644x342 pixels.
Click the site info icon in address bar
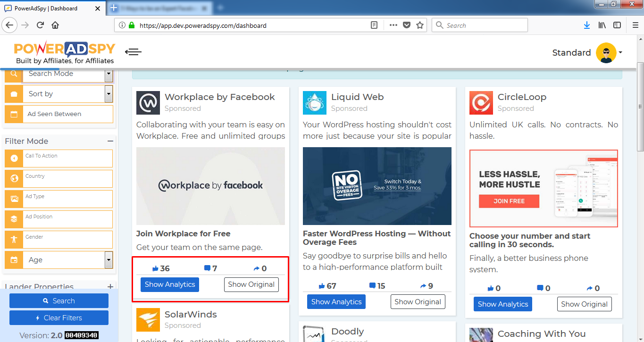(x=122, y=25)
